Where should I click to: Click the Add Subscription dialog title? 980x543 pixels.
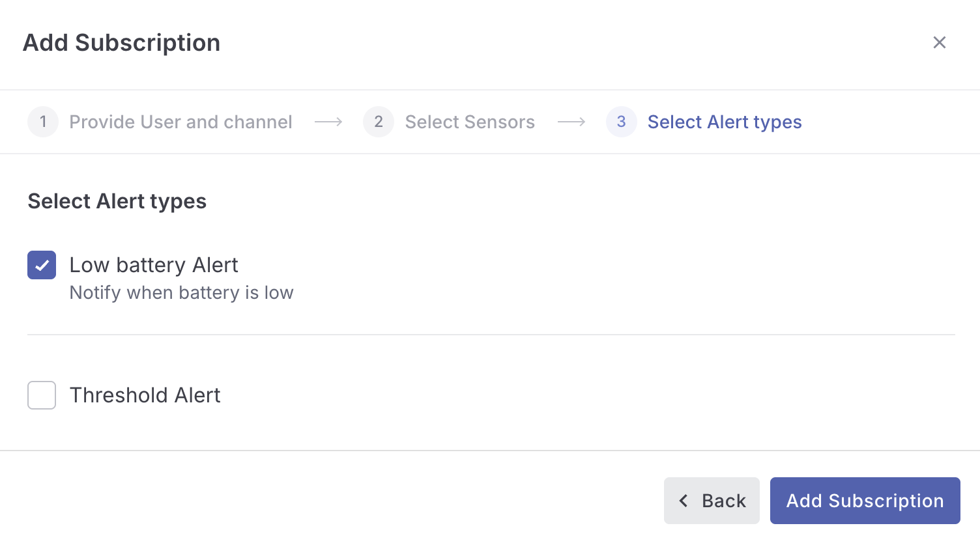[x=122, y=43]
